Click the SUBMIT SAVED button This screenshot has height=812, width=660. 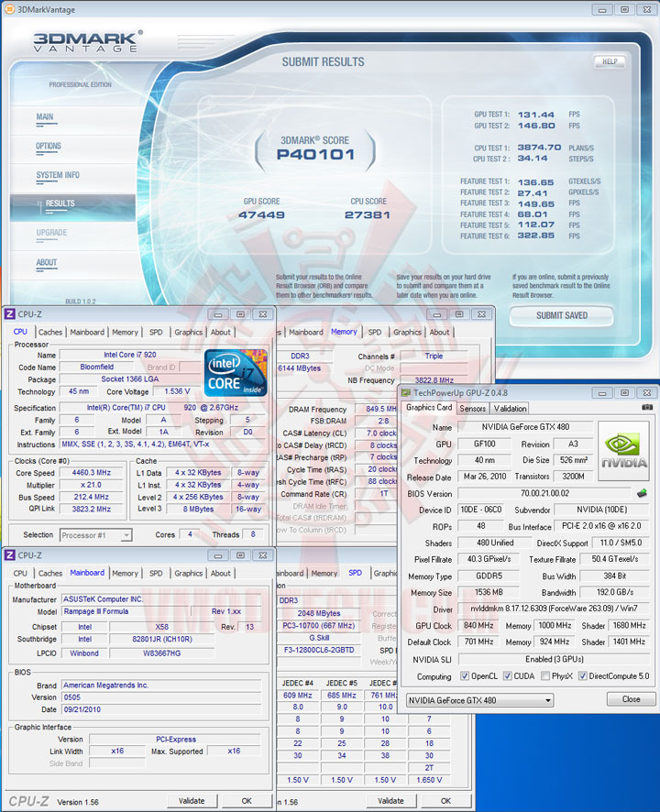[562, 315]
